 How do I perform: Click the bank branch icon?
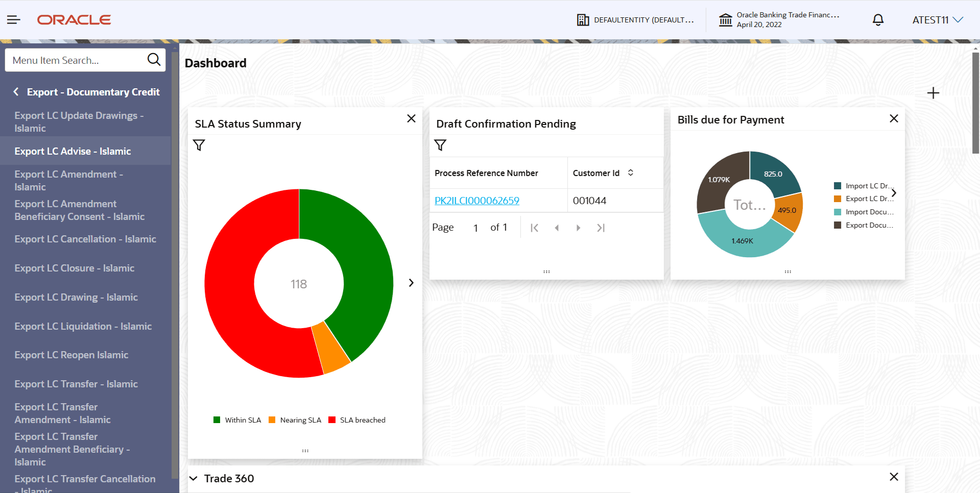pyautogui.click(x=725, y=20)
